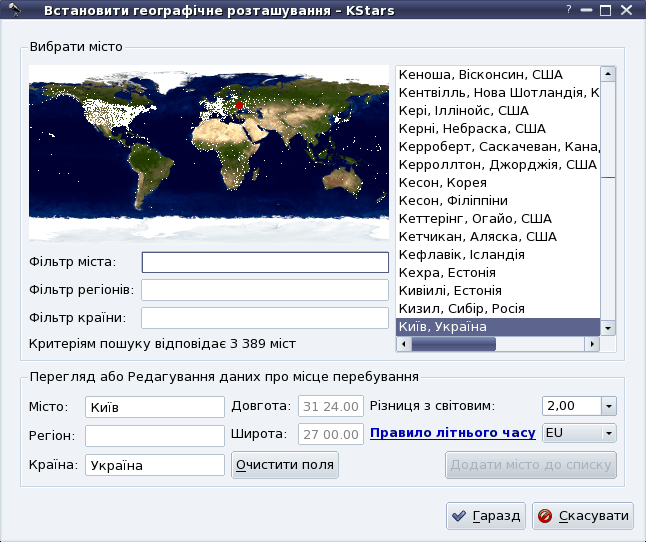Close the dialog with the X button

626,10
